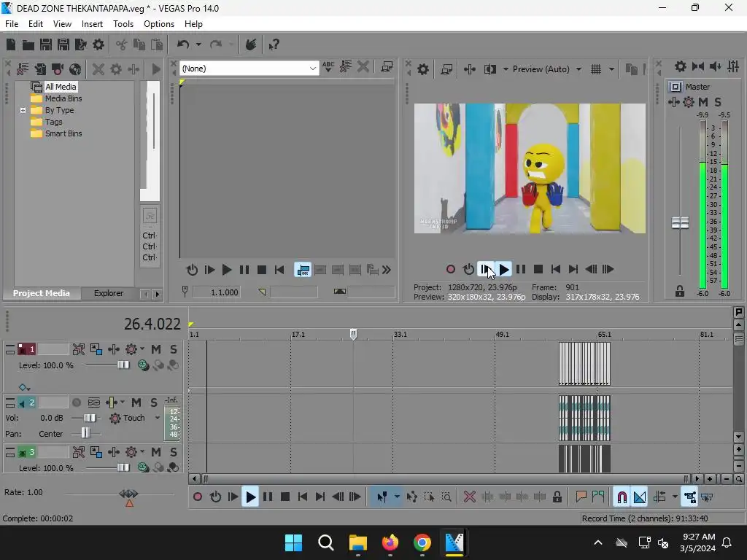Click the Overlays grid icon in preview
The width and height of the screenshot is (747, 560).
click(x=596, y=69)
